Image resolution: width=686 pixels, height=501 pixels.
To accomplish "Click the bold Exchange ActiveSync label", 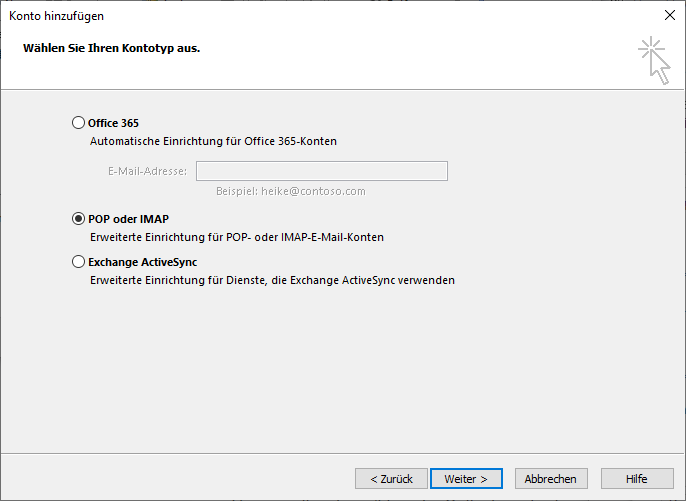I will (x=142, y=262).
